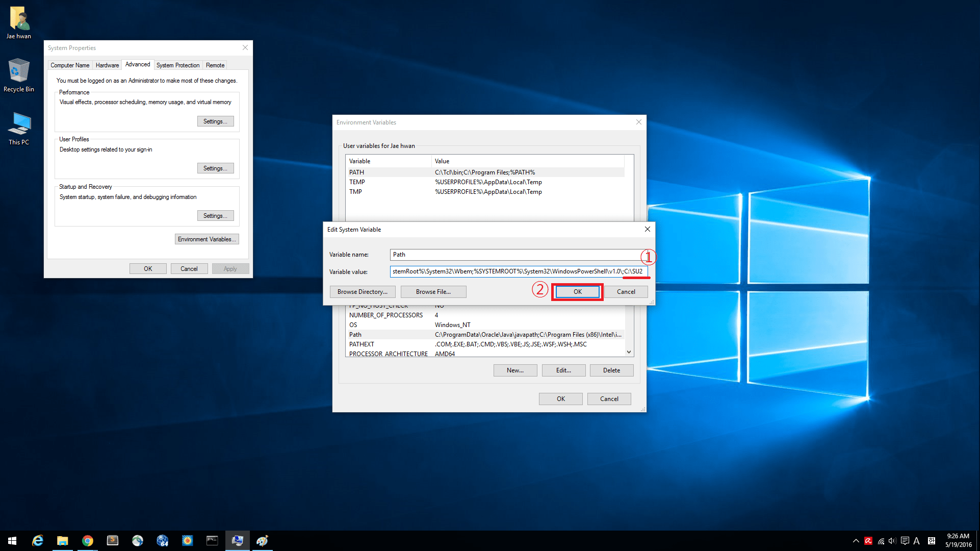The height and width of the screenshot is (551, 980).
Task: Open File Explorer from the taskbar
Action: click(x=62, y=541)
